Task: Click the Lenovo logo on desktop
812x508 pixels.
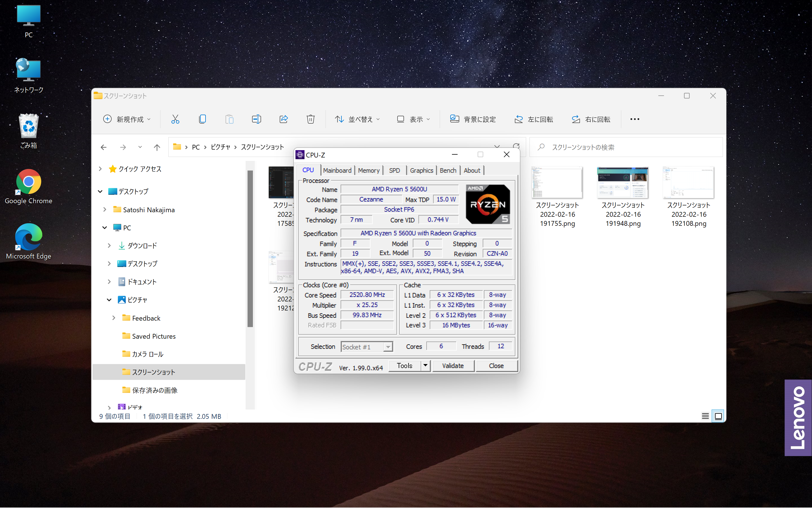Action: (798, 418)
